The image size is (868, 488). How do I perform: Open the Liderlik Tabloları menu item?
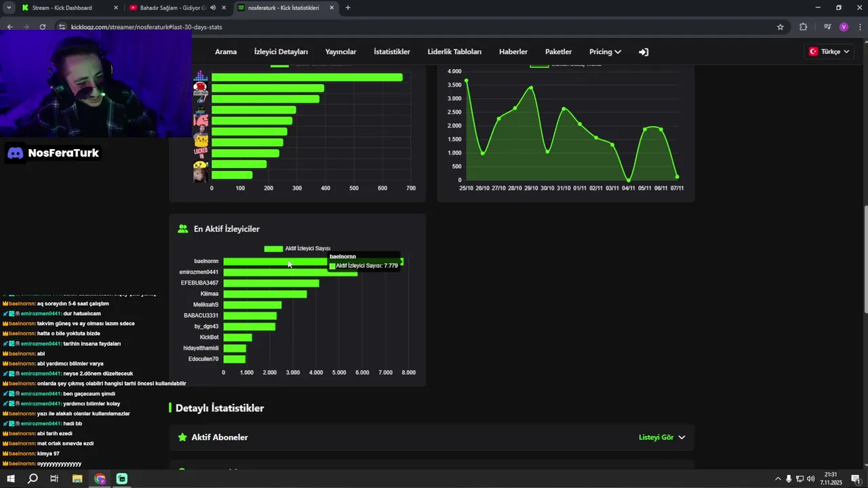(454, 52)
